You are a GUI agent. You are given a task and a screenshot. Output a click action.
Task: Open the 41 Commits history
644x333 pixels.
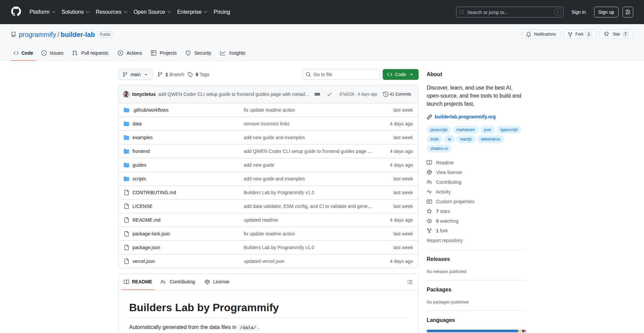(397, 94)
